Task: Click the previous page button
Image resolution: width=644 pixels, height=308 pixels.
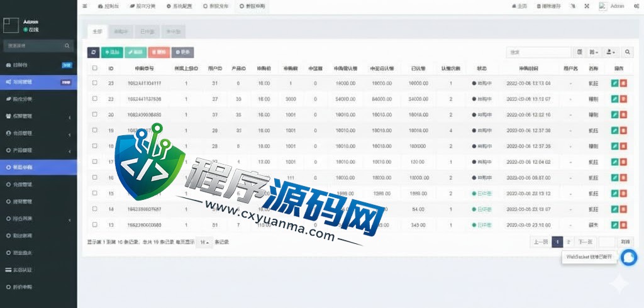Action: pos(541,242)
